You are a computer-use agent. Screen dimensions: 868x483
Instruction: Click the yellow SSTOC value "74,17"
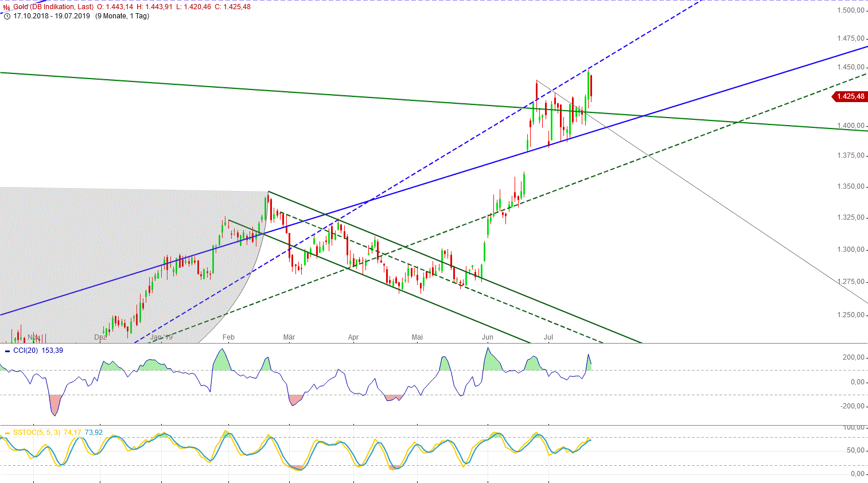72,433
